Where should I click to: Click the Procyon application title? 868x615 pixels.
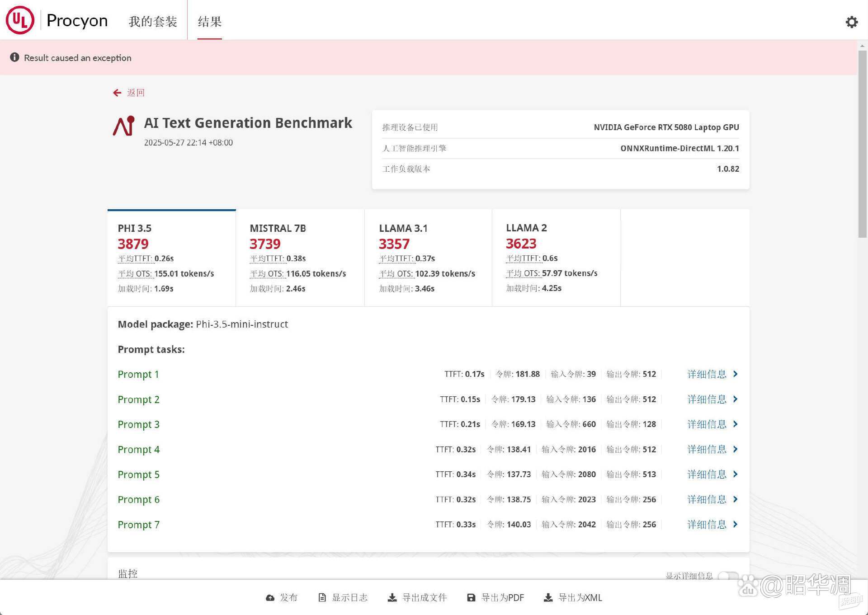[x=77, y=21]
